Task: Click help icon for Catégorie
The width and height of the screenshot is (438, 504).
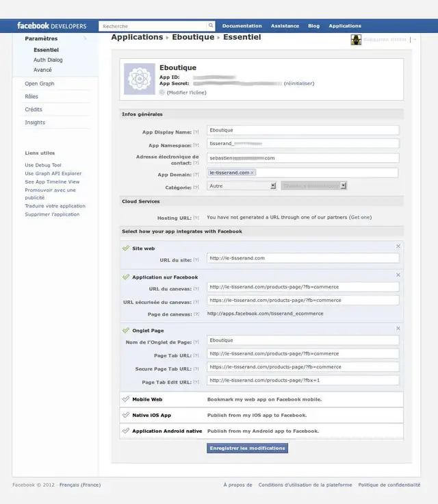Action: 196,188
